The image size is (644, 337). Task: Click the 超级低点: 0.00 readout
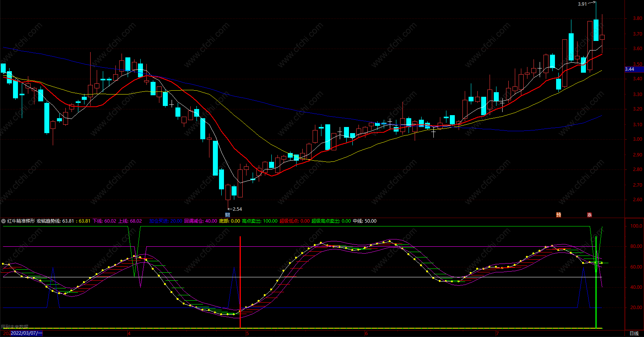(x=294, y=221)
